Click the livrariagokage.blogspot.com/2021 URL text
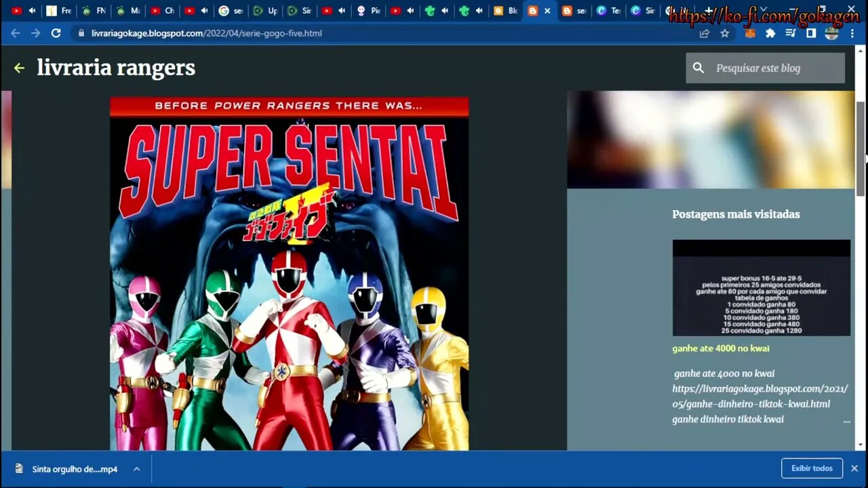Screen dimensions: 868x488 pos(760,396)
